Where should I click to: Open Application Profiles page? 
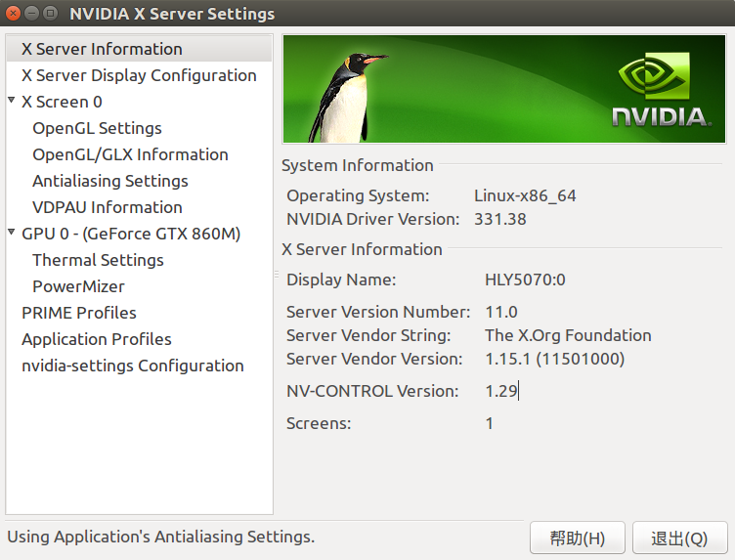point(97,339)
